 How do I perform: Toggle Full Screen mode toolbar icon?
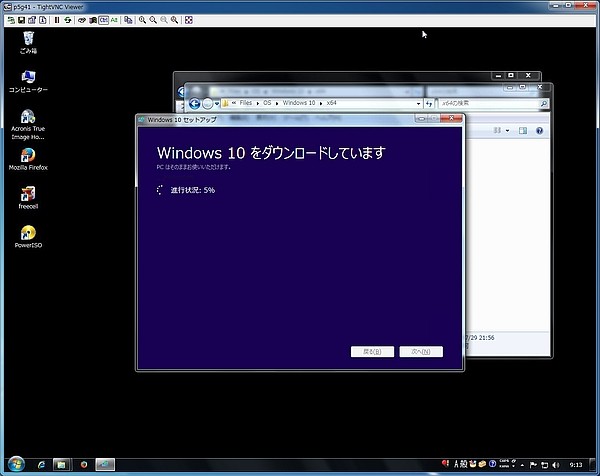coord(189,20)
